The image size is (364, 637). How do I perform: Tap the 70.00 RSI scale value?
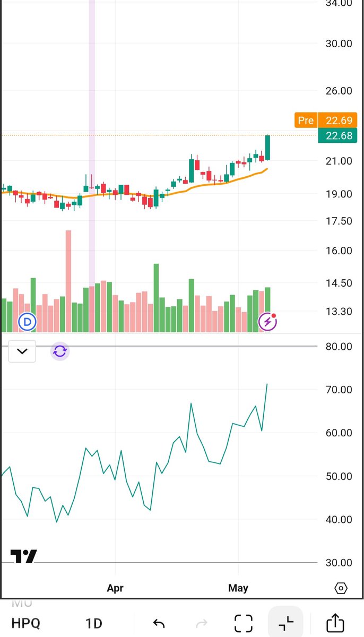tap(339, 390)
